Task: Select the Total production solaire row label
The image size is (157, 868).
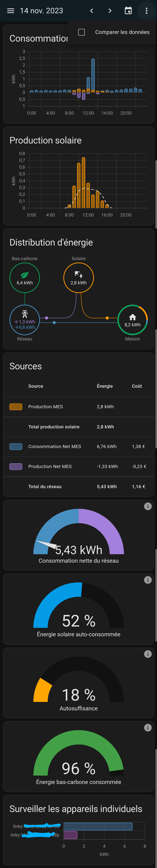Action: pyautogui.click(x=54, y=427)
